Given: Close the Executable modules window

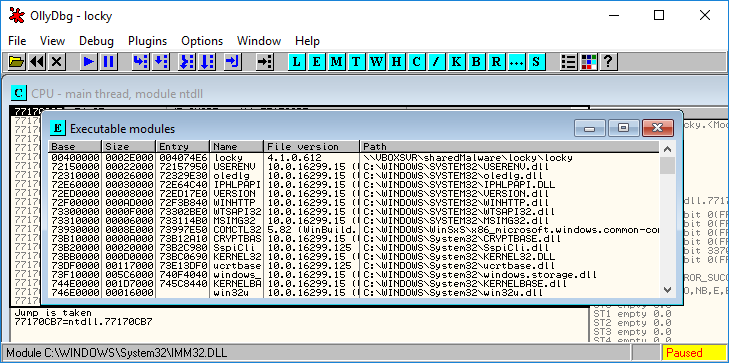Looking at the screenshot, I should point(657,128).
